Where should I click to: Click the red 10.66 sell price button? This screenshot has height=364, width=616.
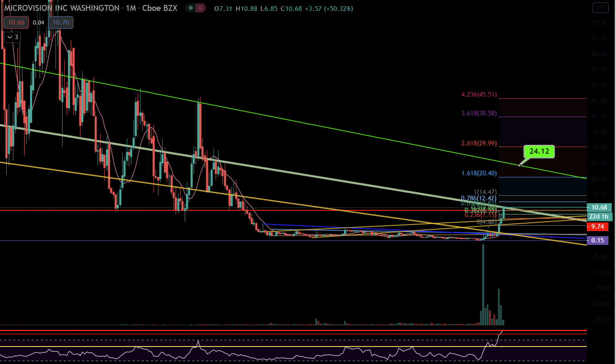16,22
